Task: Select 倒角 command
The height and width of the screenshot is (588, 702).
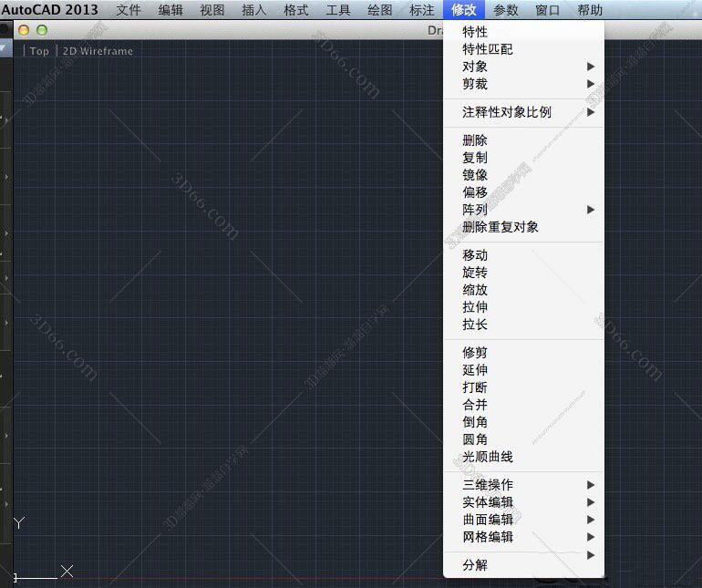Action: (523, 422)
